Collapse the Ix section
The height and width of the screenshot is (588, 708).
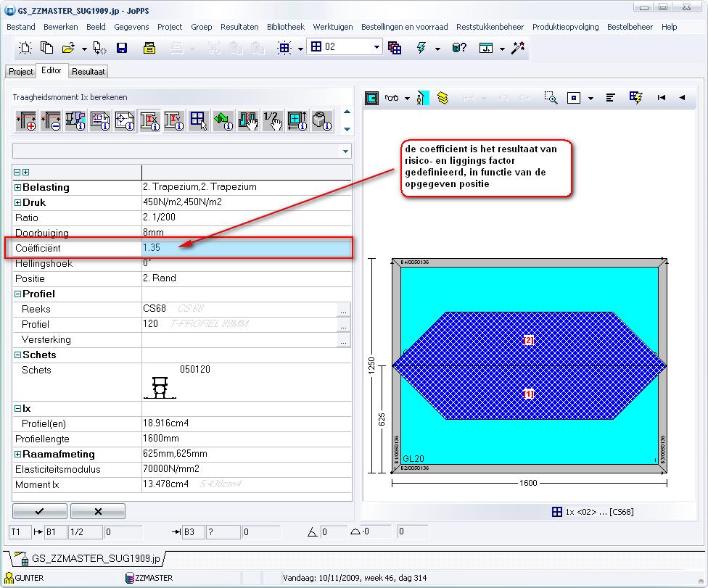[17, 408]
